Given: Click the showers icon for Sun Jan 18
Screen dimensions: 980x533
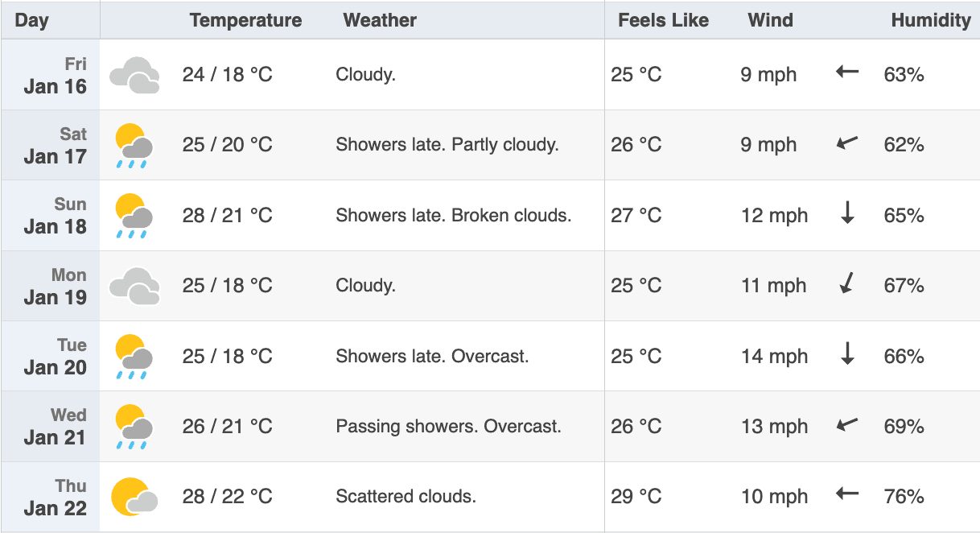Looking at the screenshot, I should click(134, 216).
